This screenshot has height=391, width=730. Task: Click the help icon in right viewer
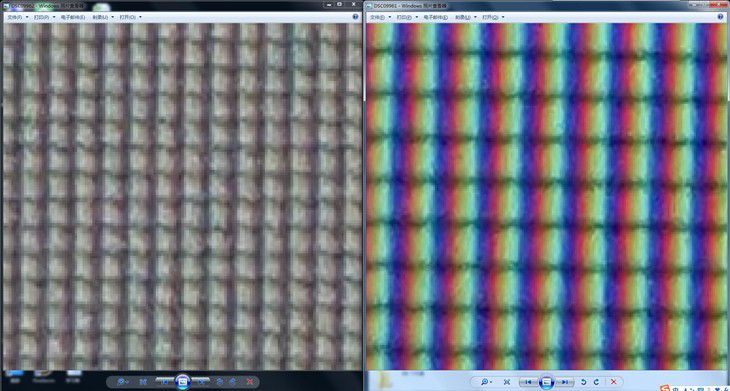(x=719, y=17)
